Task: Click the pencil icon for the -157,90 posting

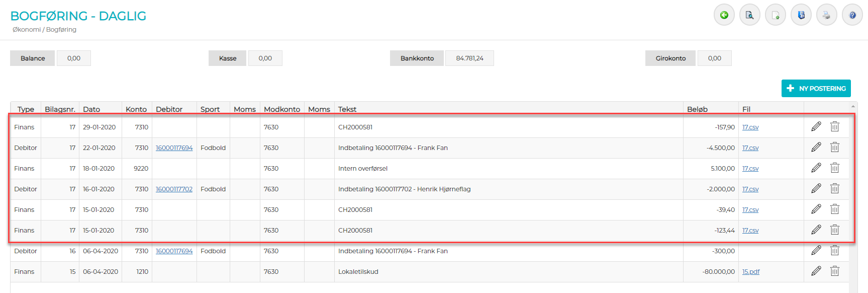Action: tap(816, 127)
